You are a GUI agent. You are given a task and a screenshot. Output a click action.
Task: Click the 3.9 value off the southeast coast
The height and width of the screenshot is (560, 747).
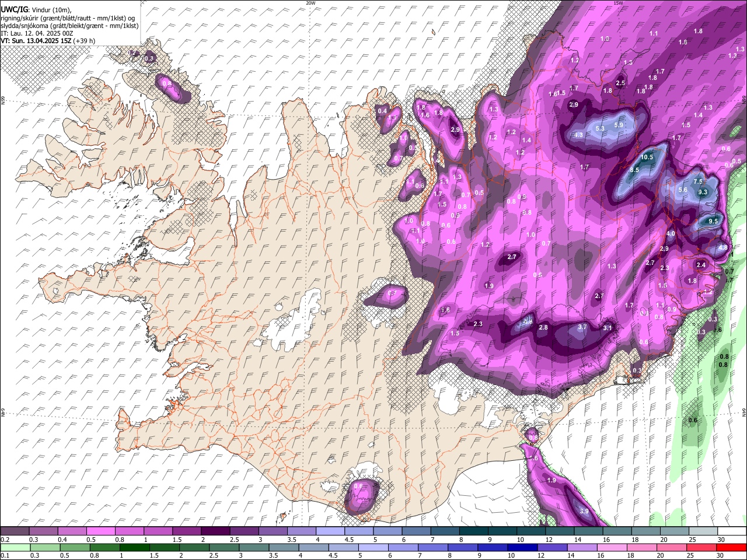[584, 511]
